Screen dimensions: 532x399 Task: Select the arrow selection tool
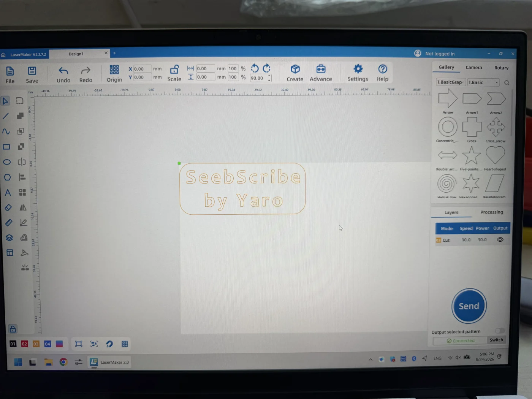click(x=5, y=101)
